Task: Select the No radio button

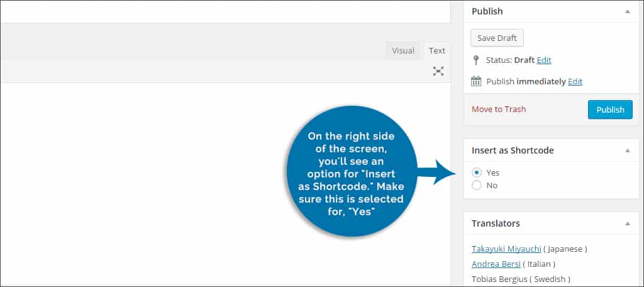Action: point(477,185)
